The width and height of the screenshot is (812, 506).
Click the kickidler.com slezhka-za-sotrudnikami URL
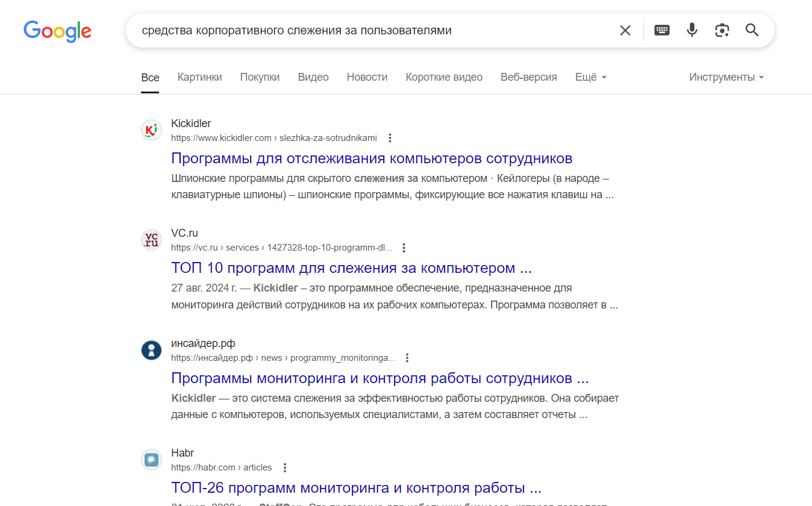[274, 138]
